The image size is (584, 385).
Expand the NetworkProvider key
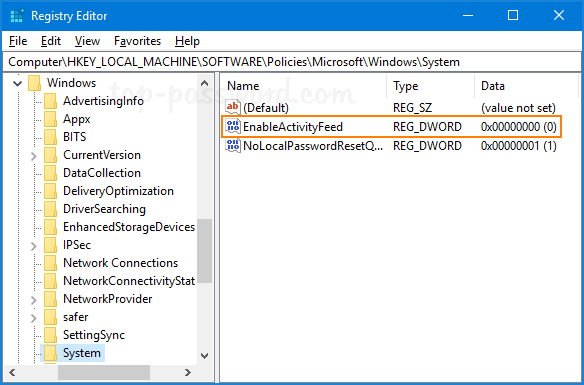coord(34,300)
